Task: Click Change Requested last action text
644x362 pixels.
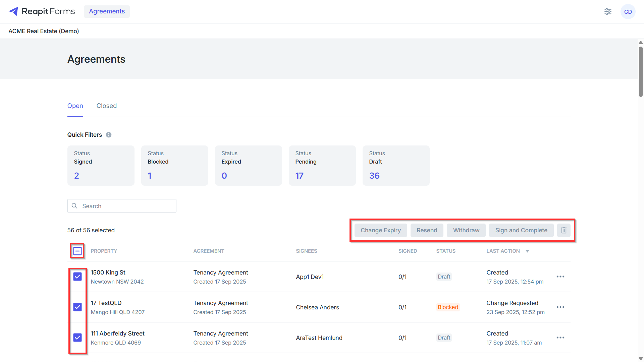Action: click(x=512, y=303)
